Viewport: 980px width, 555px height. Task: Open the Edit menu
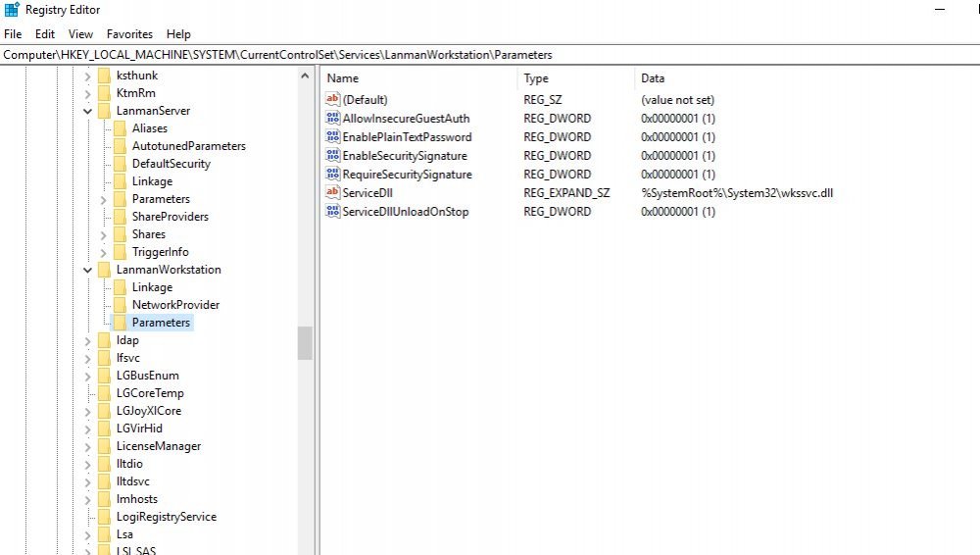click(x=44, y=33)
